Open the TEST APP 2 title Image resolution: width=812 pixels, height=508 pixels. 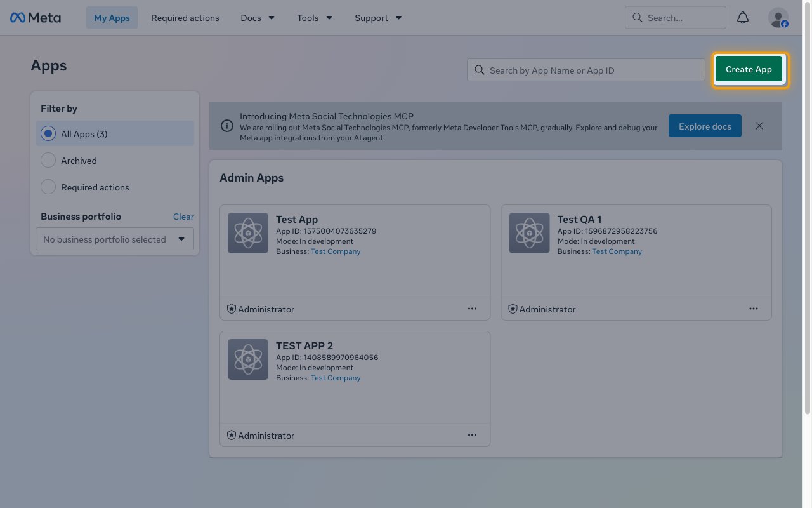[x=304, y=346]
